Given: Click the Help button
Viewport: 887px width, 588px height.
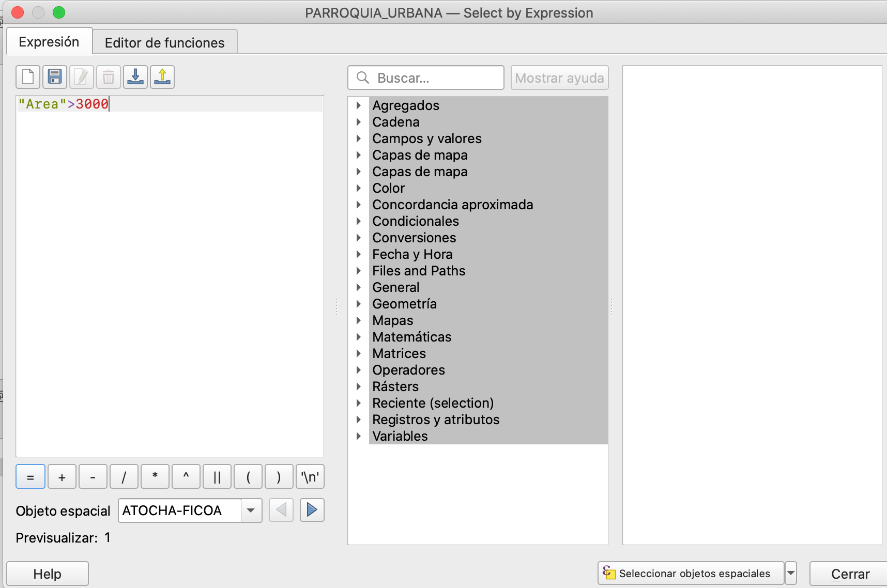Looking at the screenshot, I should point(48,574).
